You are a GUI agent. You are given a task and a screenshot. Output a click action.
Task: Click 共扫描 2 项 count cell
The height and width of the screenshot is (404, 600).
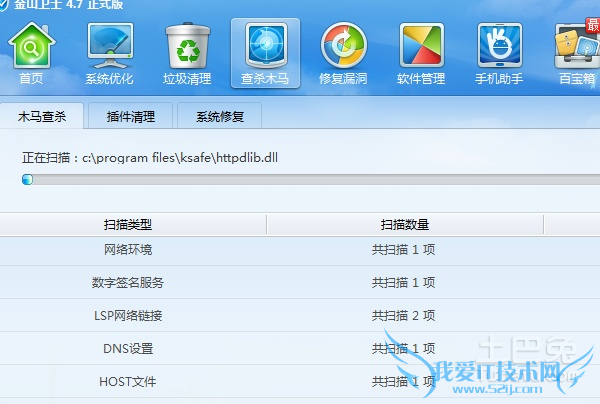404,316
